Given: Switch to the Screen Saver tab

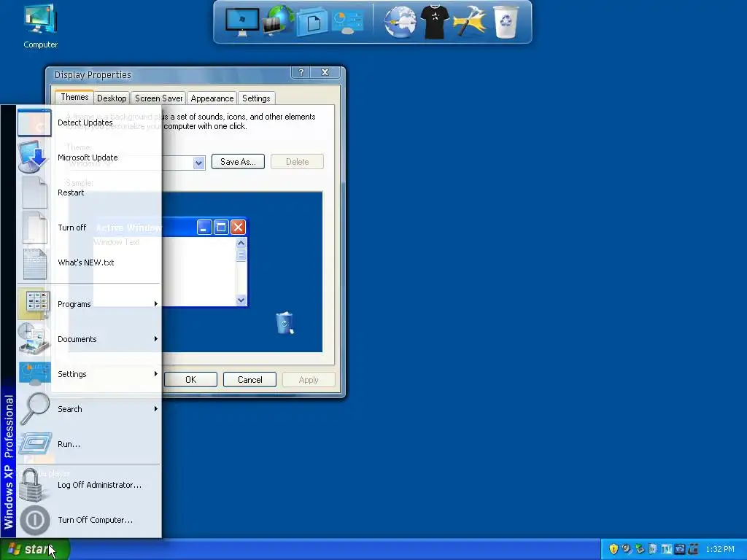Looking at the screenshot, I should 158,98.
